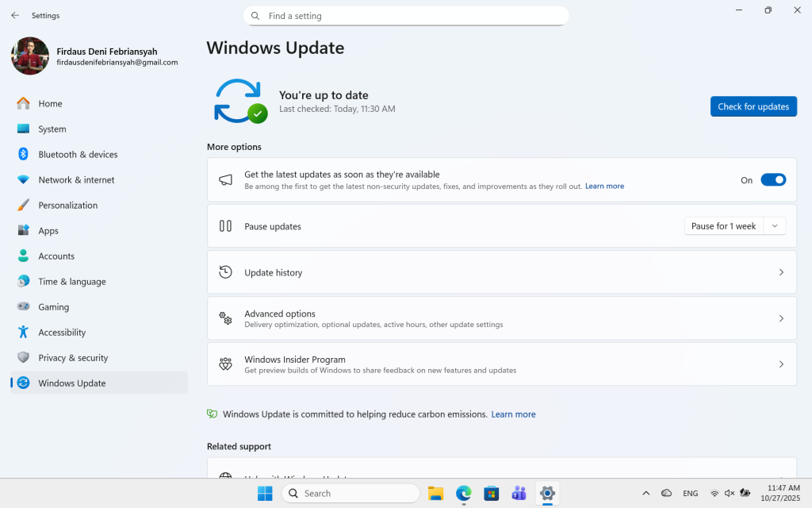Click the Accounts label in sidebar

56,256
